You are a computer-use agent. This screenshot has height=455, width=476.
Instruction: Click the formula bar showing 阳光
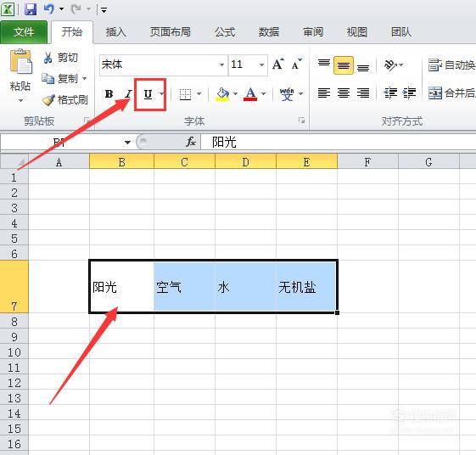point(339,142)
